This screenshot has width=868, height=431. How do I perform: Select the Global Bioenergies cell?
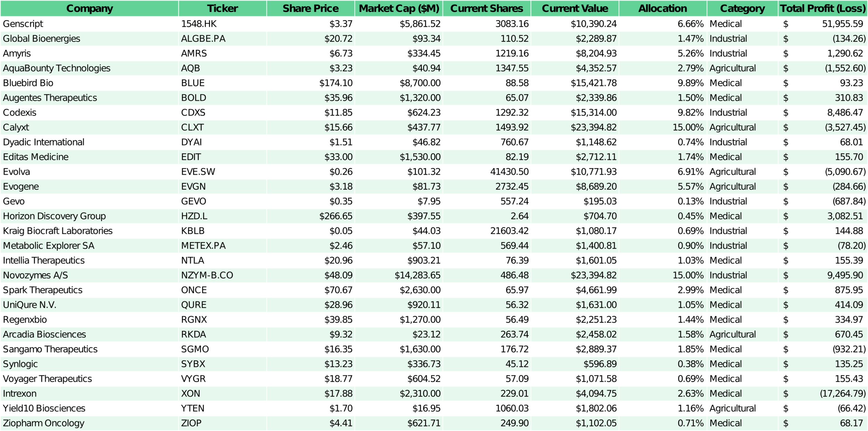pos(90,39)
